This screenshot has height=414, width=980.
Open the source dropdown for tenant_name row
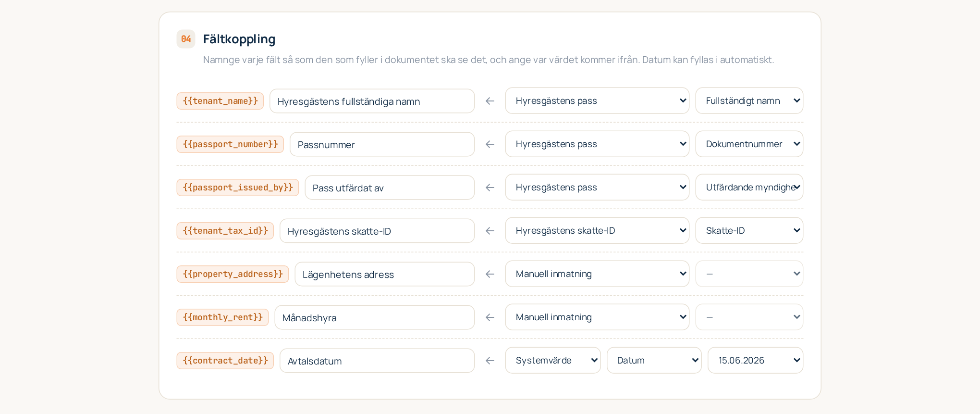[597, 100]
